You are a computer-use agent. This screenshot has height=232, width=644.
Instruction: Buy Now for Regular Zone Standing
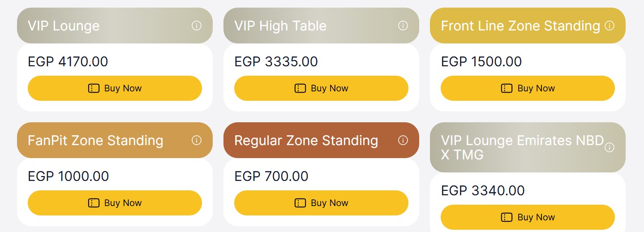[321, 203]
